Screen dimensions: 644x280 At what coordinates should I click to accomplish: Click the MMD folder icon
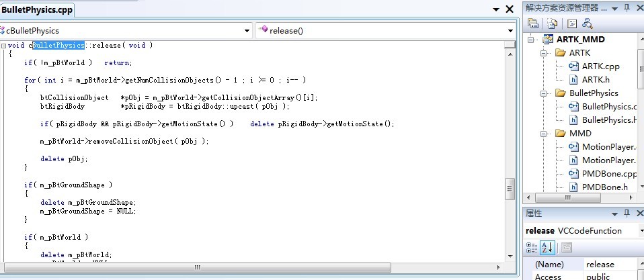click(x=561, y=133)
